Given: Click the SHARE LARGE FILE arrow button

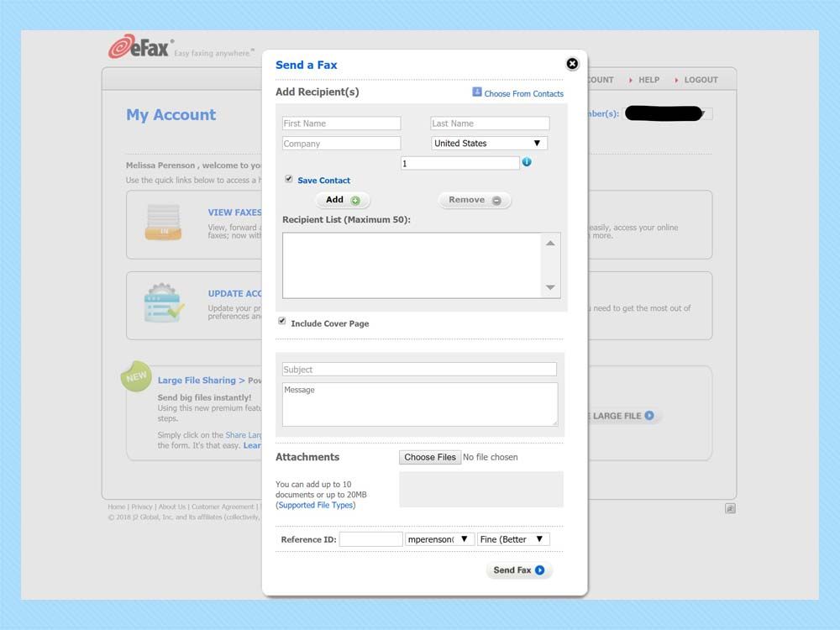Looking at the screenshot, I should (651, 416).
